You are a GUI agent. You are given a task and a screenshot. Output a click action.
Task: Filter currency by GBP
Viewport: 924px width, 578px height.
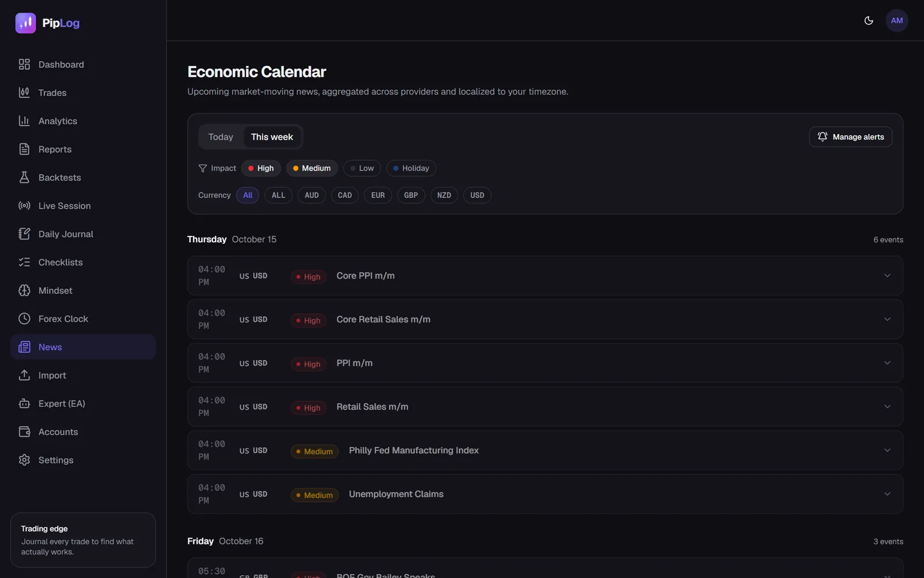411,195
